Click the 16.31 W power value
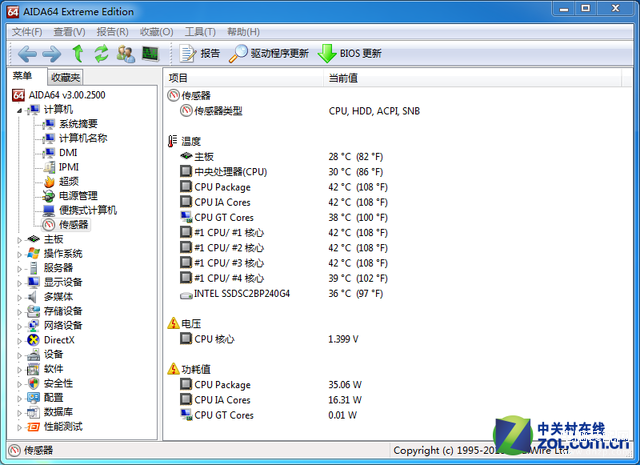Image resolution: width=640 pixels, height=465 pixels. [345, 400]
